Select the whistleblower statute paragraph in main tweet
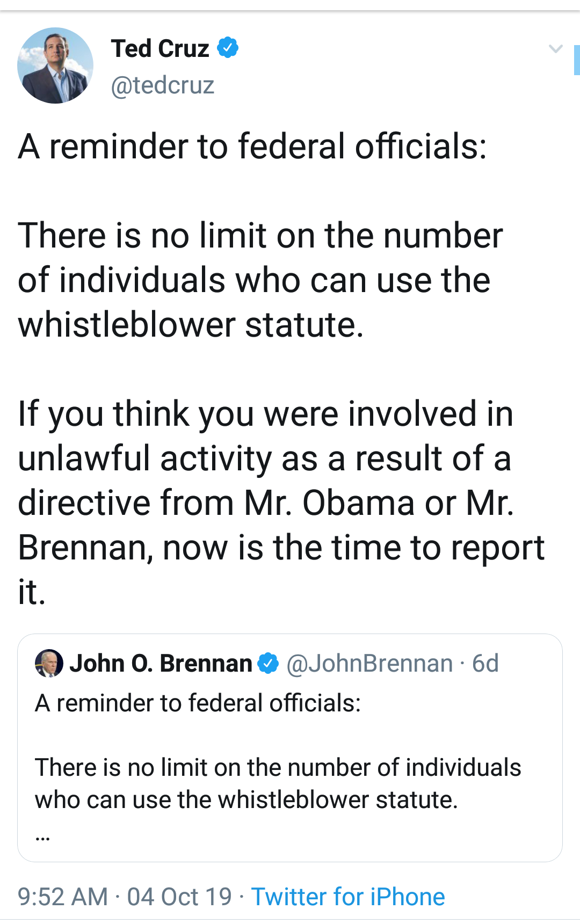Image resolution: width=580 pixels, height=924 pixels. coord(260,280)
